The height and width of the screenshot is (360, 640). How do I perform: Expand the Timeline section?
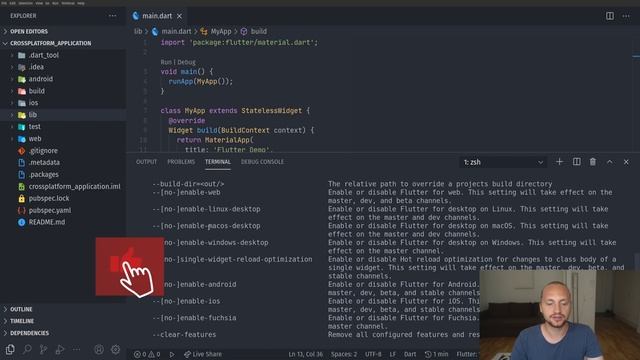click(x=63, y=321)
